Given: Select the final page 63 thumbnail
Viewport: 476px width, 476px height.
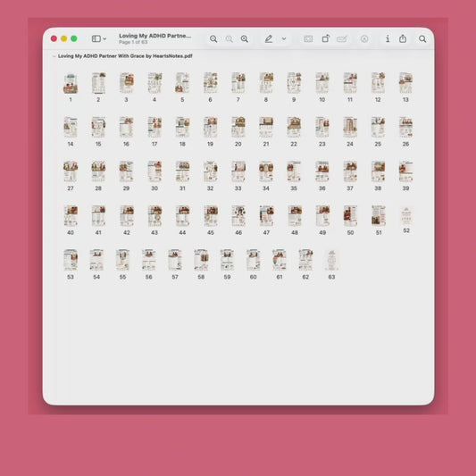Looking at the screenshot, I should [331, 260].
